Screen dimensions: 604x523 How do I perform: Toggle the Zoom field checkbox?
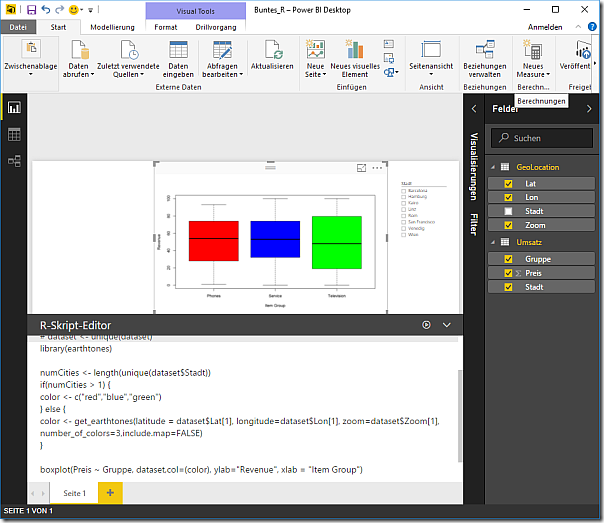point(508,225)
